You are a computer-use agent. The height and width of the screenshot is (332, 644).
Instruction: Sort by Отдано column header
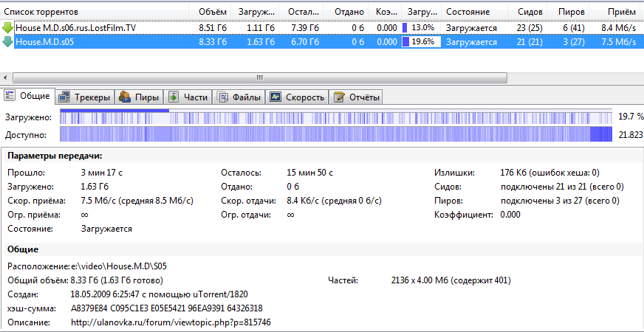(x=346, y=13)
